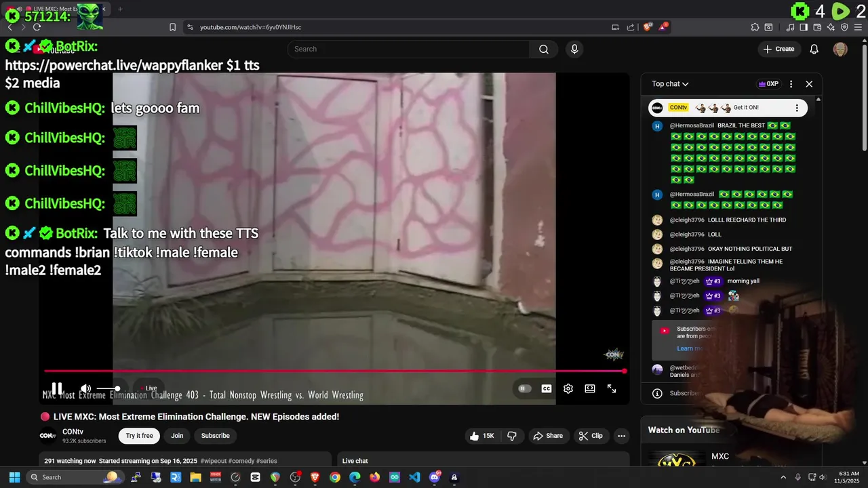Click the chat message morning yall
The width and height of the screenshot is (868, 488).
pyautogui.click(x=743, y=281)
